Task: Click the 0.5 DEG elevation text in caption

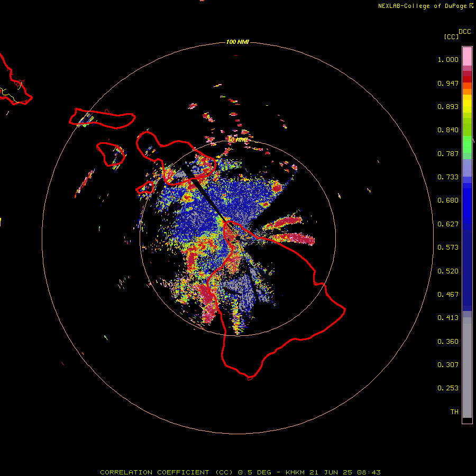Action: click(255, 472)
